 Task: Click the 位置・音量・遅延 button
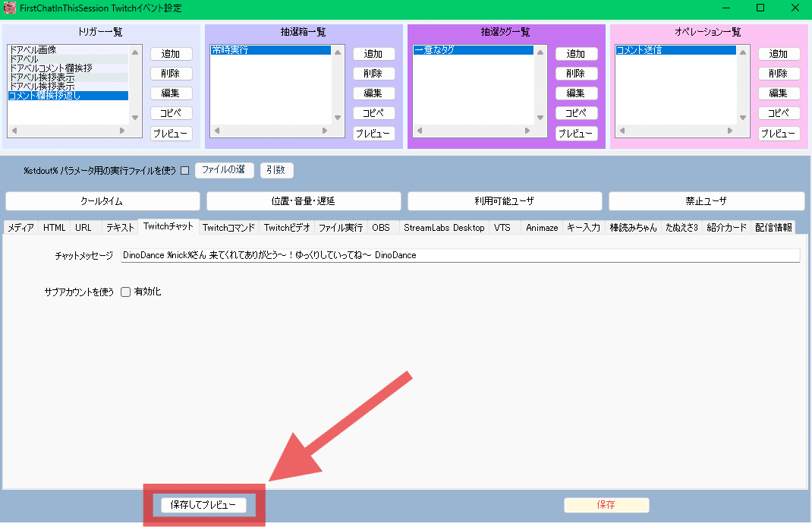tap(302, 200)
